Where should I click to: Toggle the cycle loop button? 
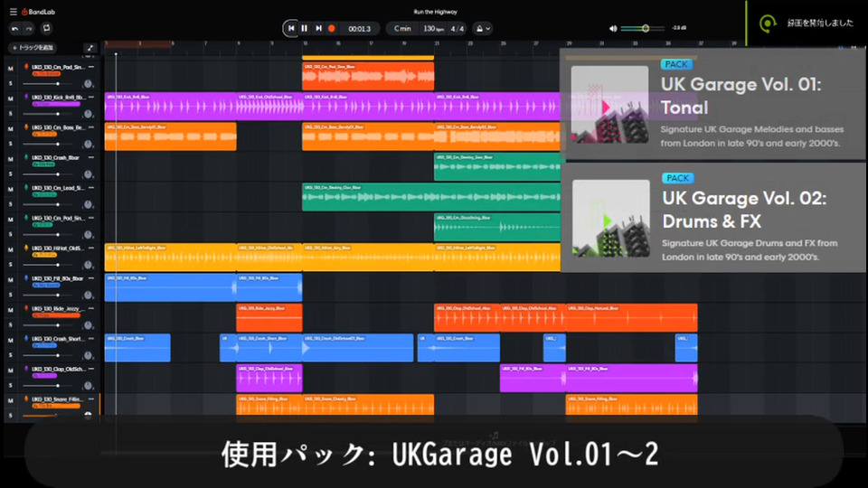[46, 28]
